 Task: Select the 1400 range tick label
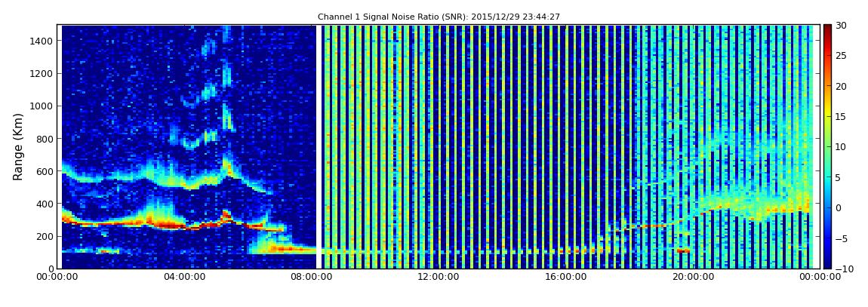coord(42,41)
